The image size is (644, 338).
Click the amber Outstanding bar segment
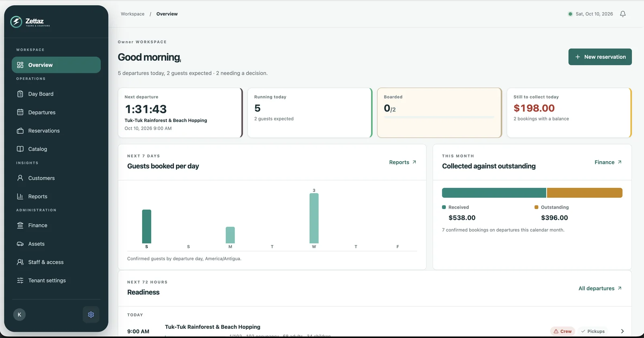pyautogui.click(x=585, y=193)
